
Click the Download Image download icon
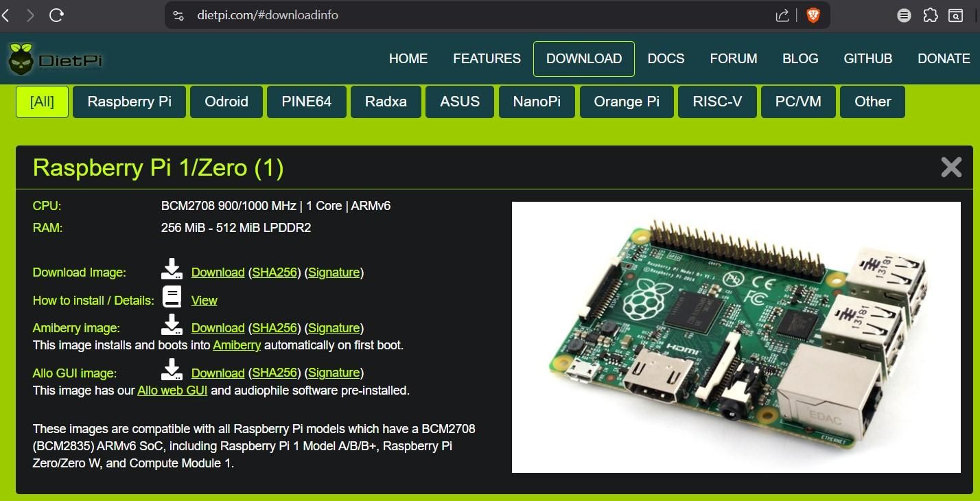pyautogui.click(x=172, y=270)
